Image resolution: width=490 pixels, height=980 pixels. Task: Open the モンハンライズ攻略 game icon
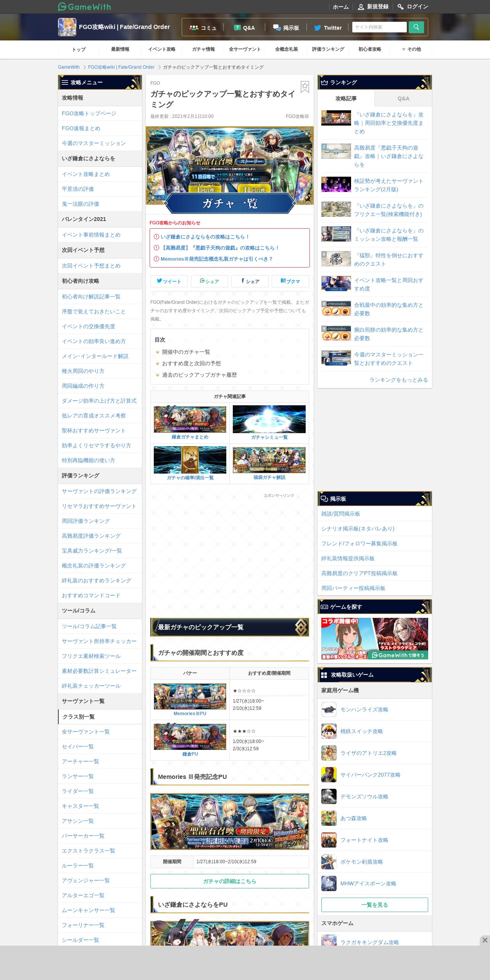click(329, 710)
